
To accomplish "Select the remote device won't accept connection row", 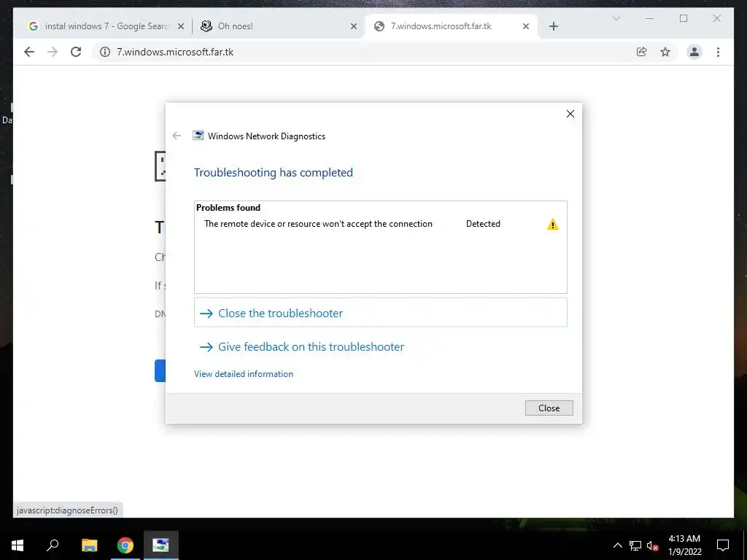I will coord(380,224).
